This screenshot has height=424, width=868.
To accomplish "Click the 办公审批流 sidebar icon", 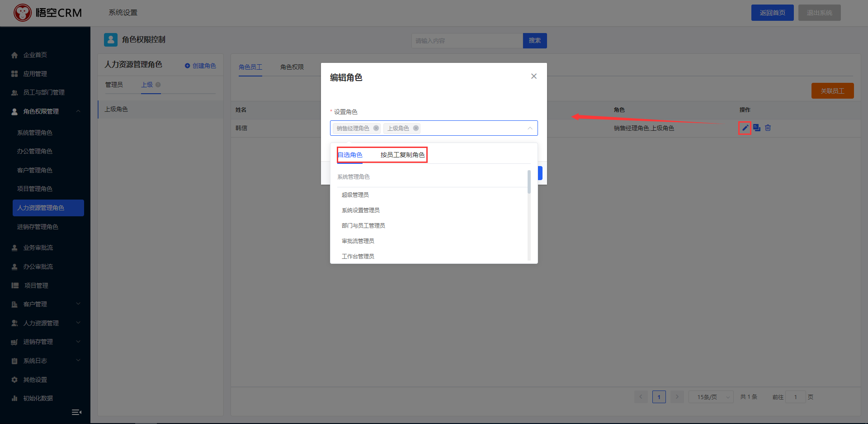I will [x=14, y=267].
